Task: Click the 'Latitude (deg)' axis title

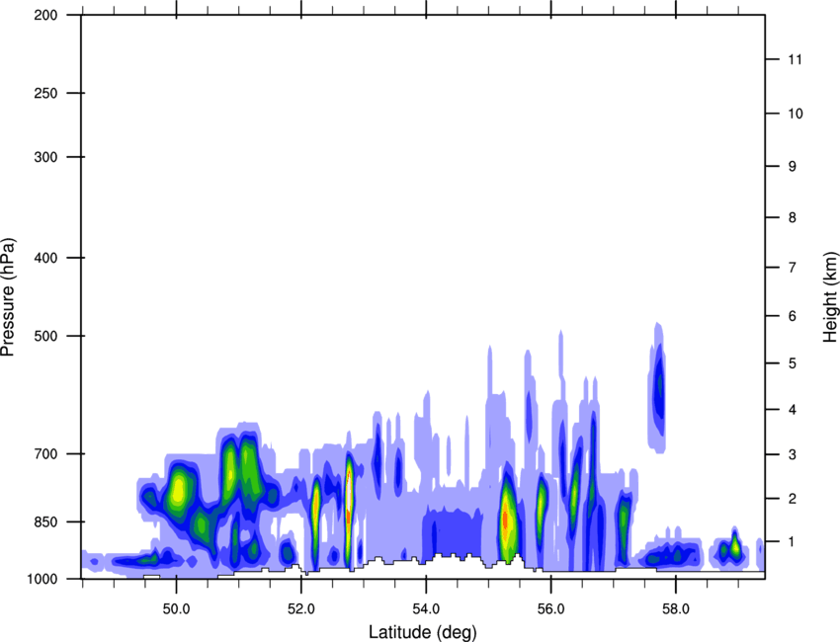Action: click(x=423, y=632)
